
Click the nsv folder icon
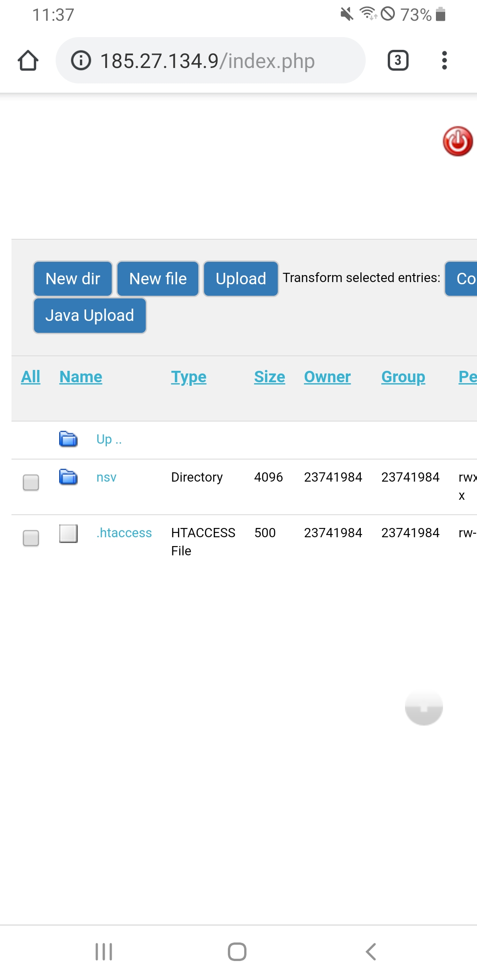pyautogui.click(x=68, y=477)
